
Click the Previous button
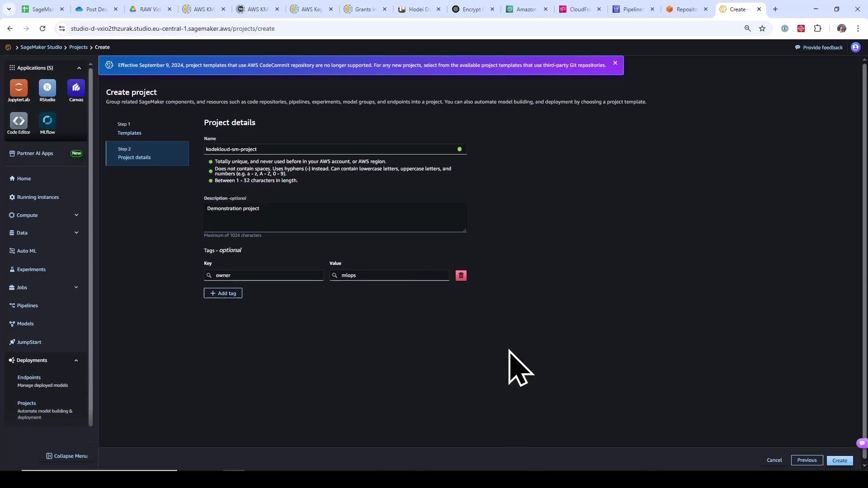pos(807,460)
